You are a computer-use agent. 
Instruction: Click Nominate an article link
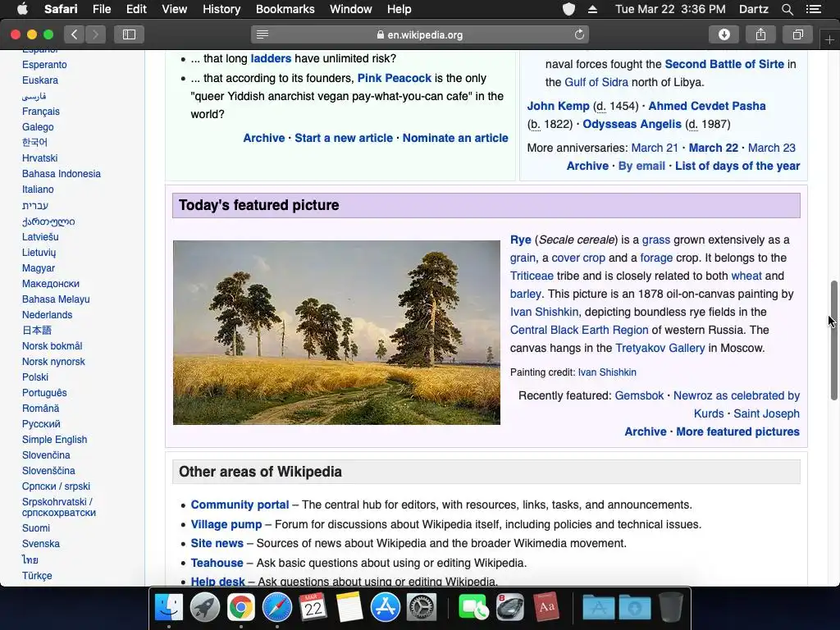click(455, 138)
